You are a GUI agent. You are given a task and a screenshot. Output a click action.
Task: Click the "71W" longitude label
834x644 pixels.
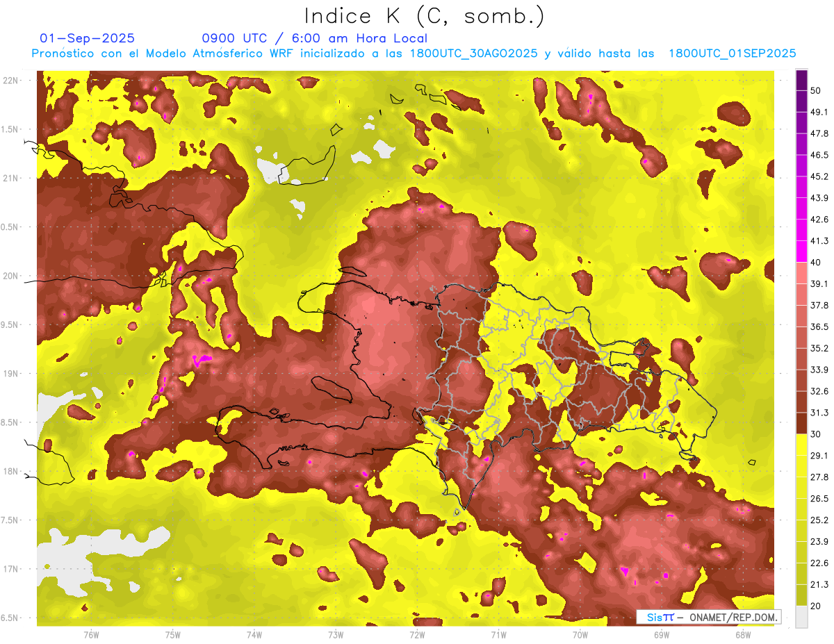click(x=498, y=634)
